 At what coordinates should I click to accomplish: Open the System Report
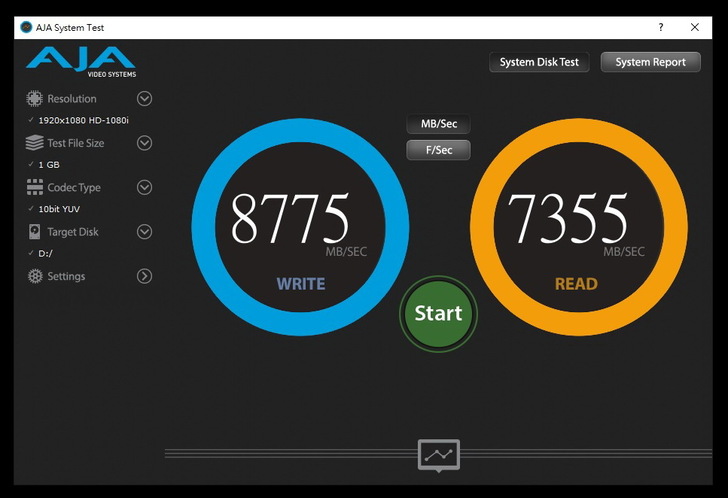650,62
